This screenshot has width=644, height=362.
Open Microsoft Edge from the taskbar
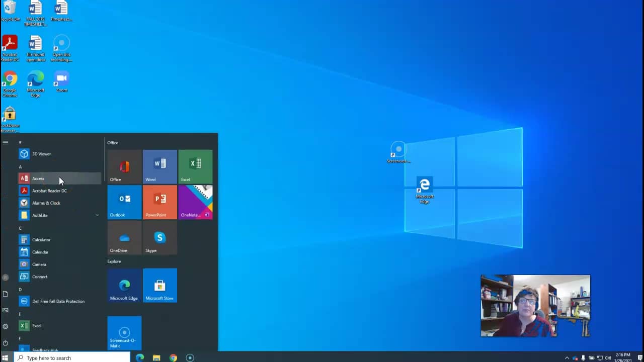[x=140, y=357]
